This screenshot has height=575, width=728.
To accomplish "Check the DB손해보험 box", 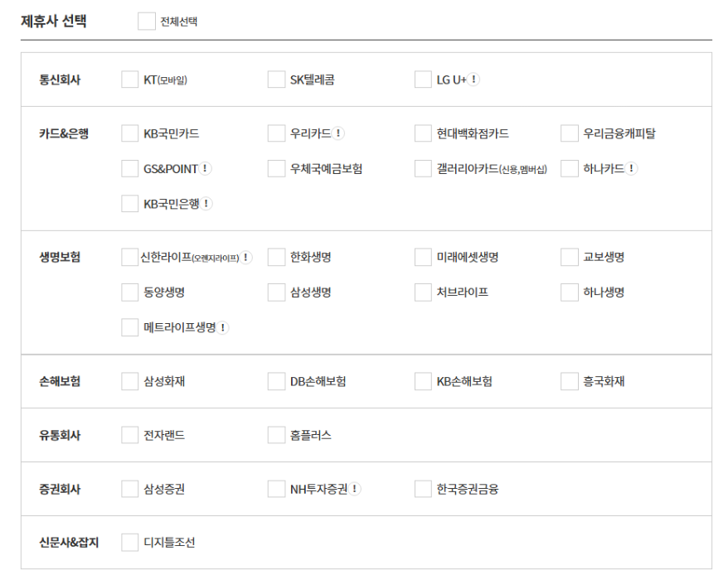I will coord(276,381).
